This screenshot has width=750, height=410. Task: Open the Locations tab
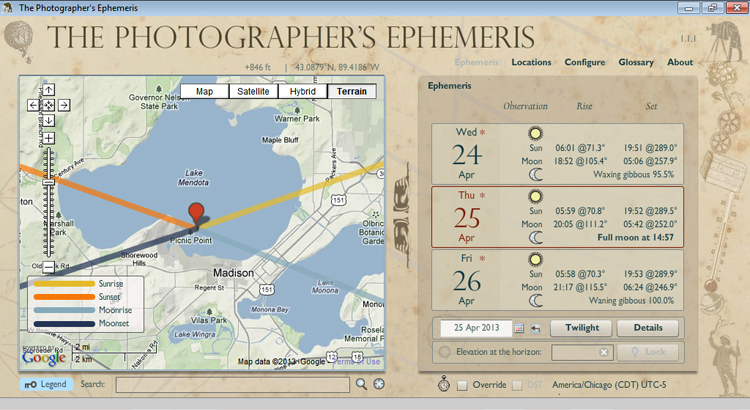531,62
